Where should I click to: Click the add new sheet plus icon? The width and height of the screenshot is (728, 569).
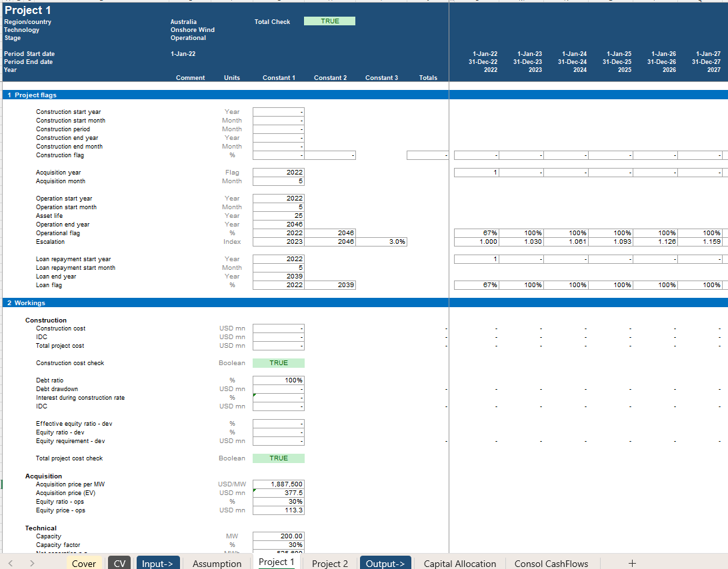pos(632,564)
